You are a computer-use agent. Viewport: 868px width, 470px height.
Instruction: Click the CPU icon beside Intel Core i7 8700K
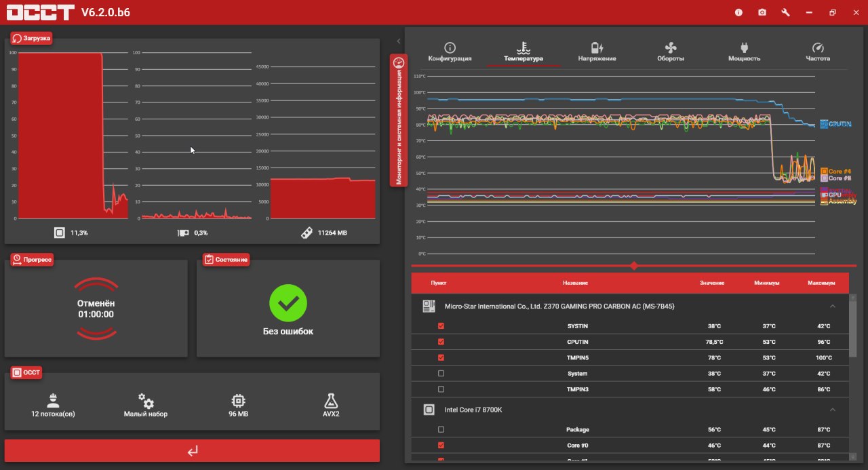coord(429,410)
